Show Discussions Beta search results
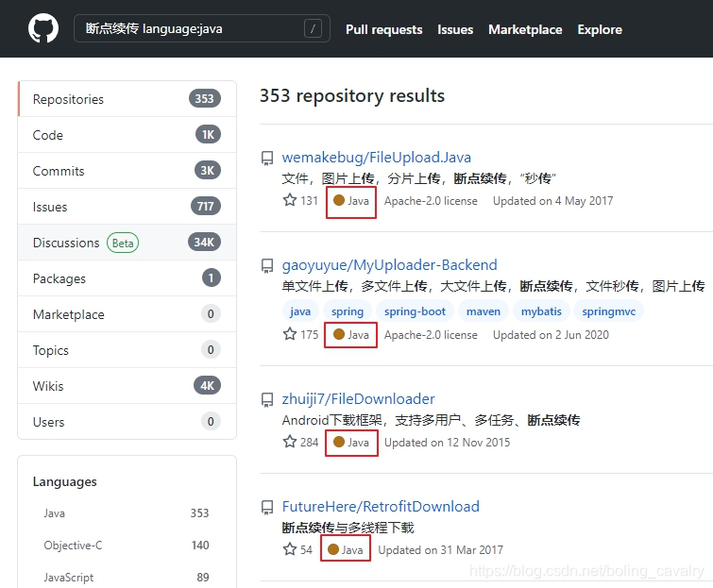This screenshot has height=588, width=713. [127, 243]
